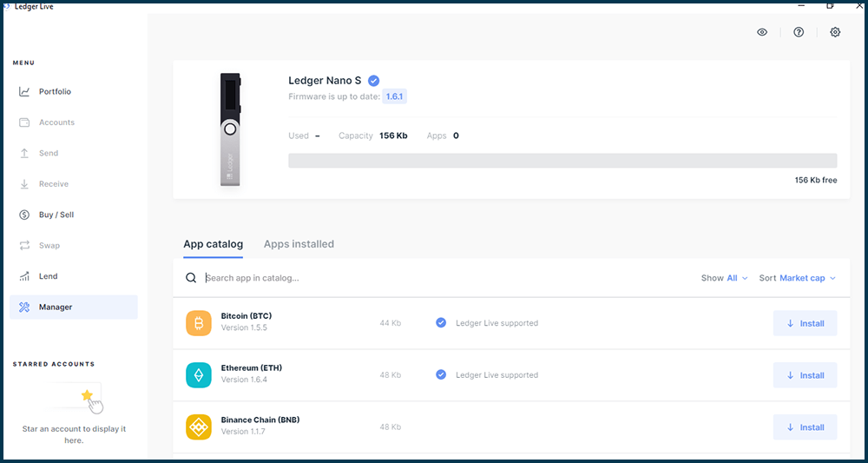Click the device storage capacity bar
This screenshot has height=463, width=868.
(562, 161)
